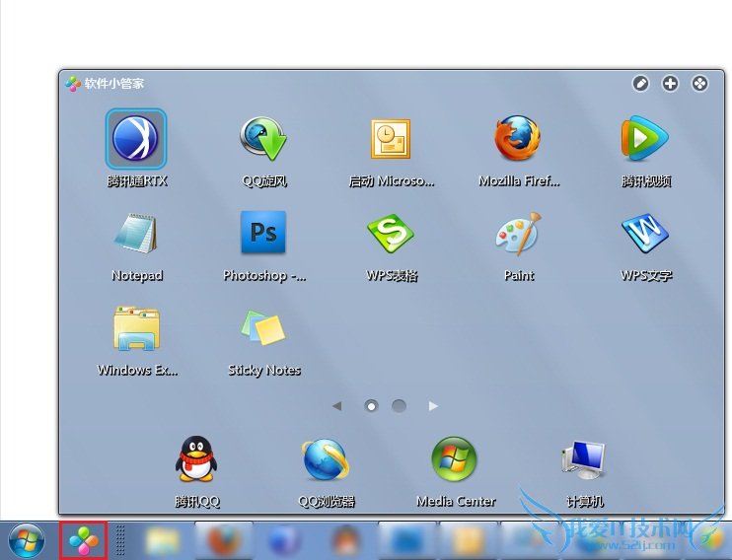Go to next page with right arrow
732x560 pixels.
pos(433,406)
